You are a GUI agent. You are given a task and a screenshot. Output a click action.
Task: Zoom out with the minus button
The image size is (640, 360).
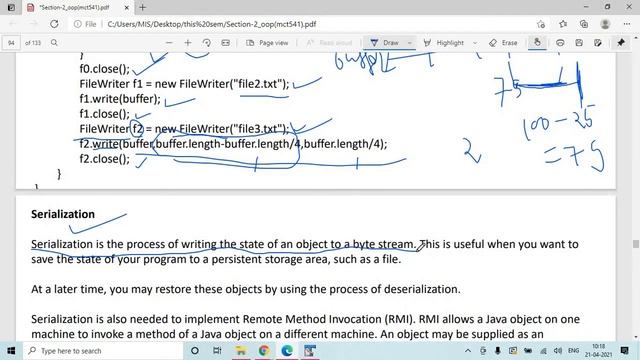click(x=169, y=42)
